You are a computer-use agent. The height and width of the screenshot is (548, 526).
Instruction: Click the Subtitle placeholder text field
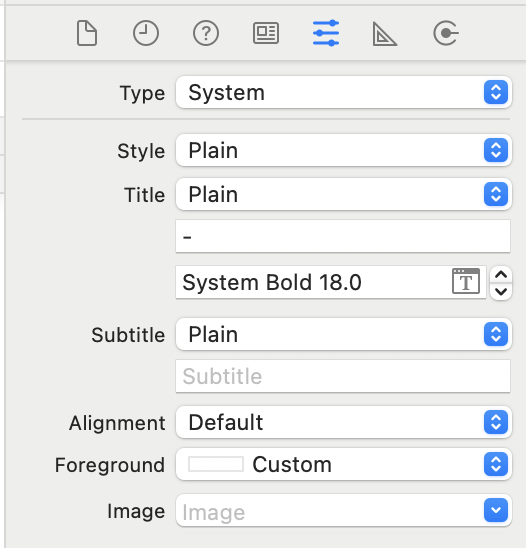[343, 376]
